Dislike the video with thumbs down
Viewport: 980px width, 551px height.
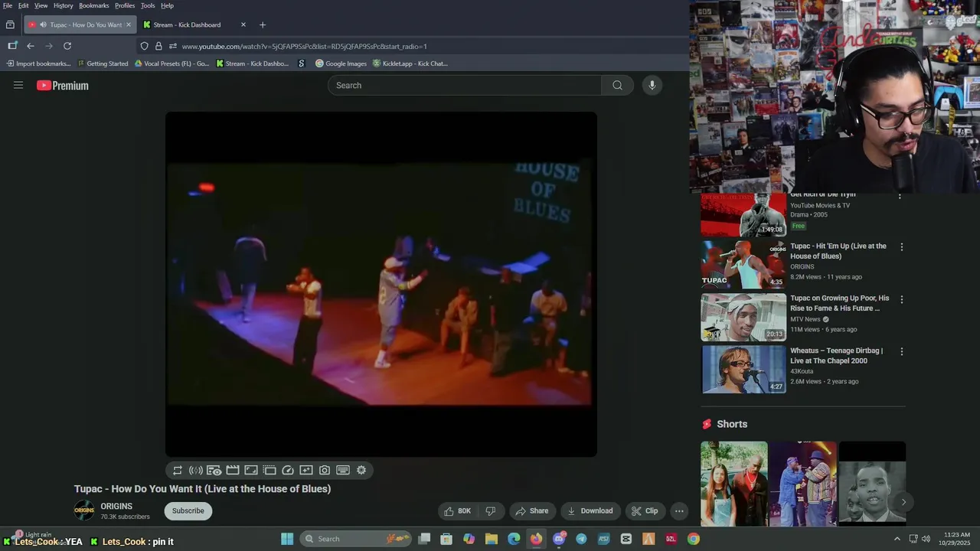click(x=491, y=511)
